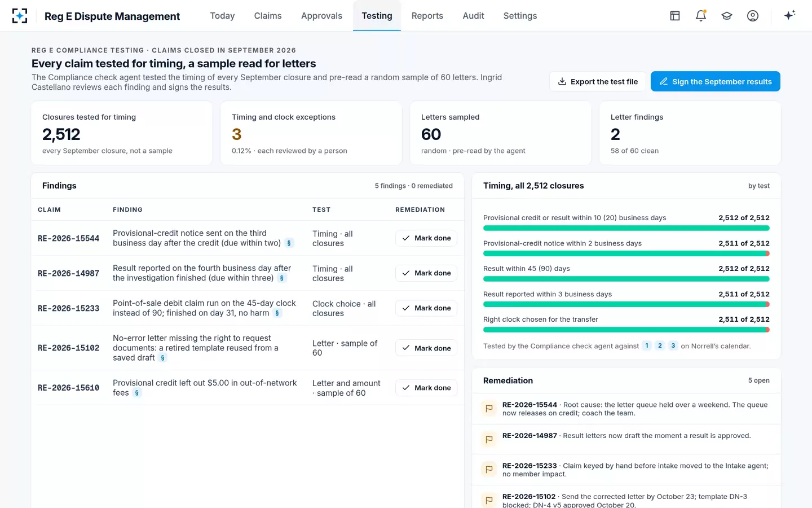The height and width of the screenshot is (508, 812).
Task: Open the notifications bell
Action: pos(701,16)
